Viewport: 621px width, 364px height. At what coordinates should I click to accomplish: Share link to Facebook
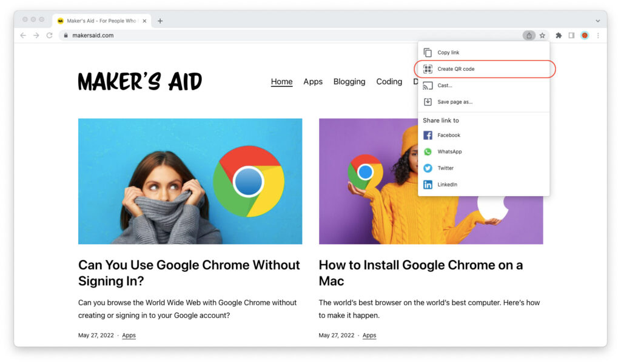(483, 135)
